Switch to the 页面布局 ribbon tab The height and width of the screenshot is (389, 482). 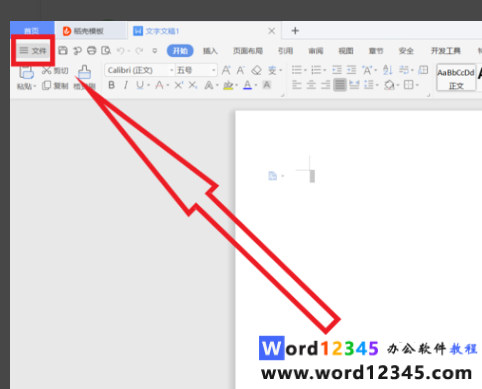pyautogui.click(x=248, y=51)
